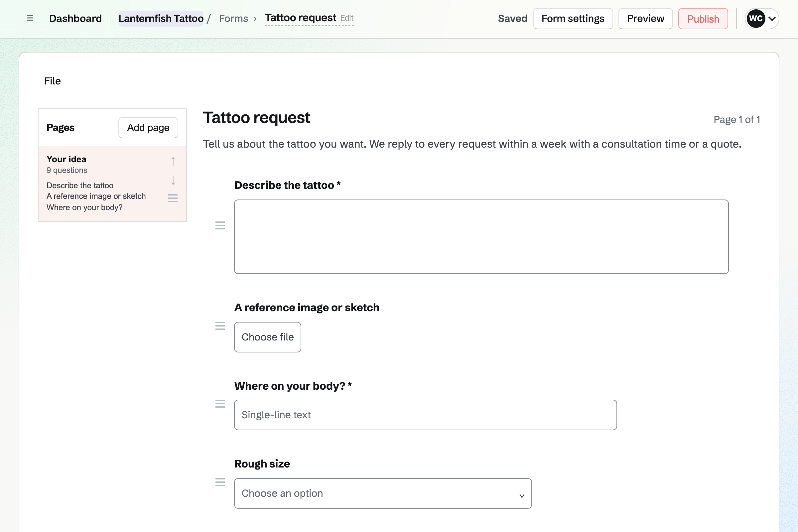
Task: Click the Where on your body text field
Action: coord(426,415)
